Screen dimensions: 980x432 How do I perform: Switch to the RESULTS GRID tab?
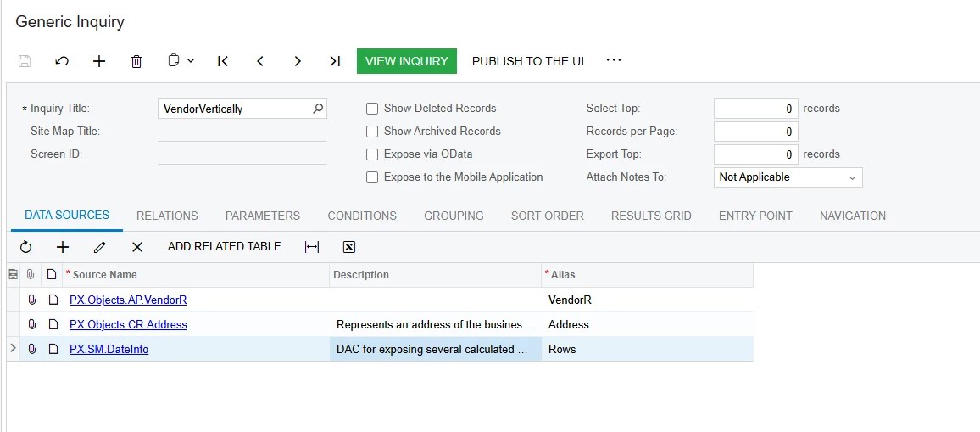click(x=651, y=216)
